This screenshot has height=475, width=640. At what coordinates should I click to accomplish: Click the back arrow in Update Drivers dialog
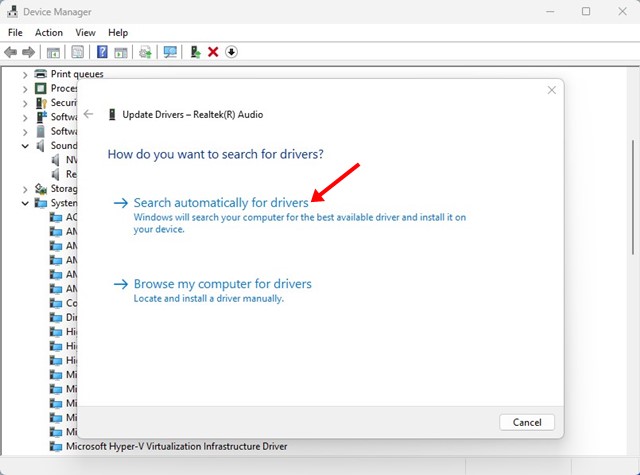[88, 114]
